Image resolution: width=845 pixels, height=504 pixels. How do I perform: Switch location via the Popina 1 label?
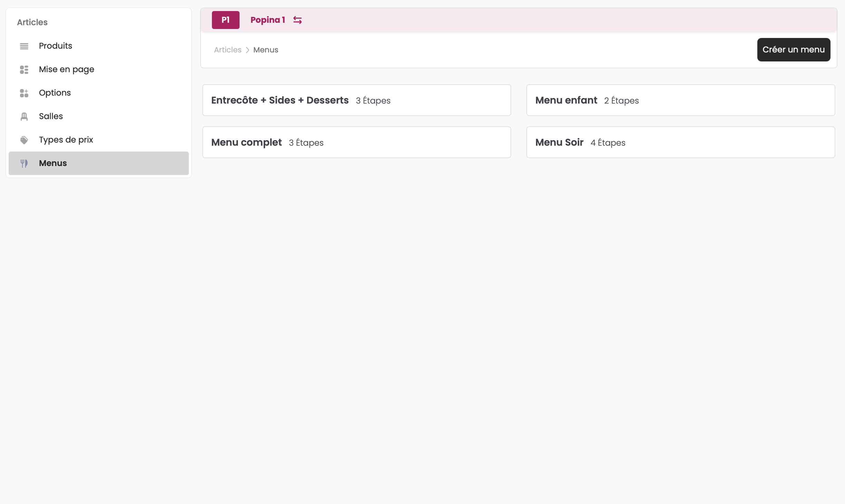(268, 20)
